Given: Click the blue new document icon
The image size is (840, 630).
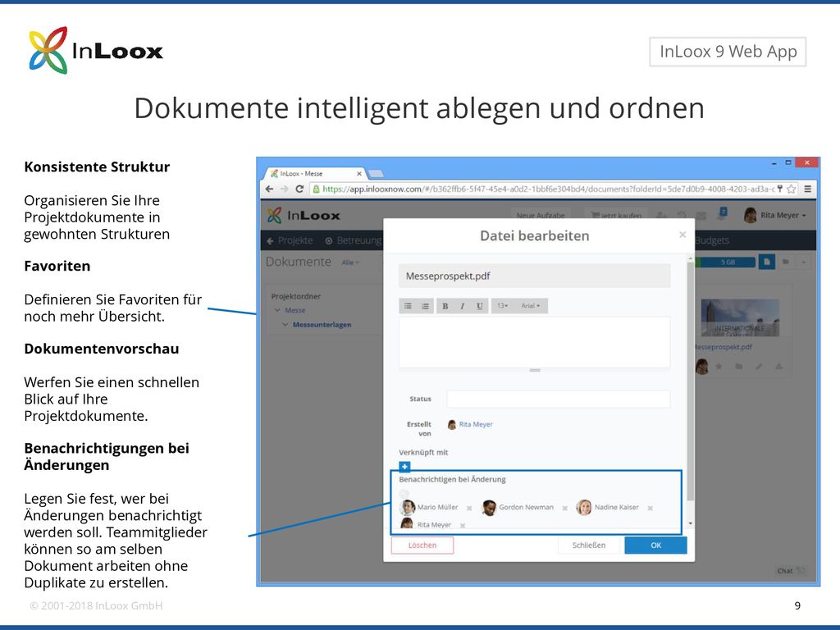Looking at the screenshot, I should point(767,262).
